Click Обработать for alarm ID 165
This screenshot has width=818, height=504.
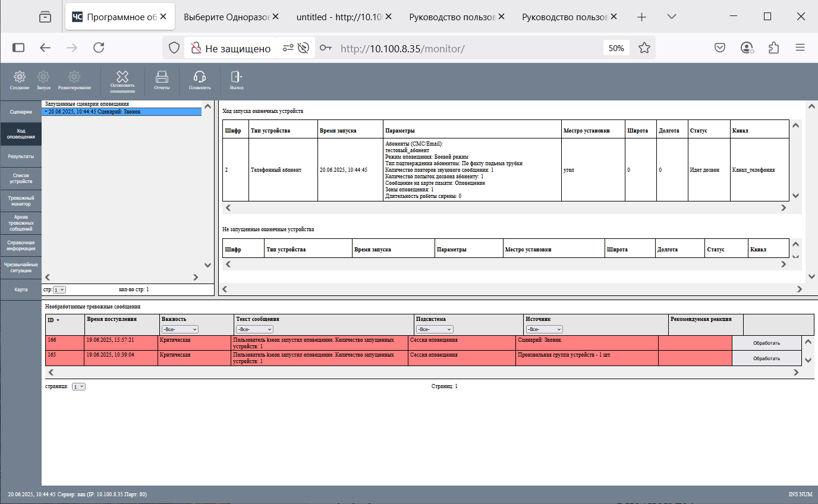(x=766, y=358)
